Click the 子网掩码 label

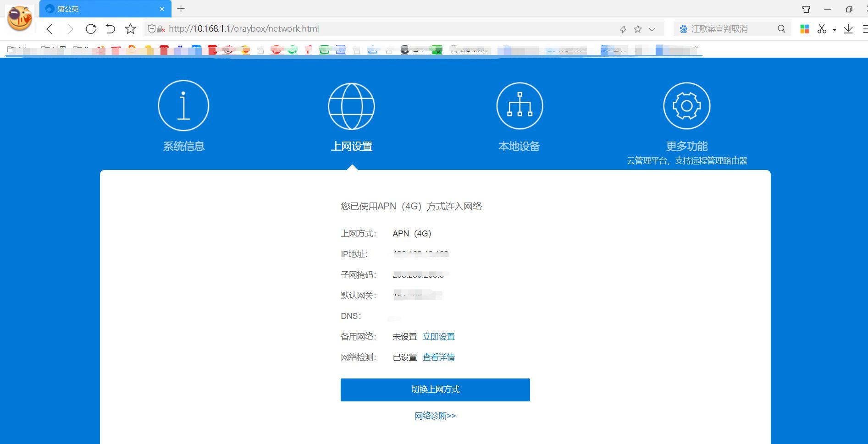(358, 275)
